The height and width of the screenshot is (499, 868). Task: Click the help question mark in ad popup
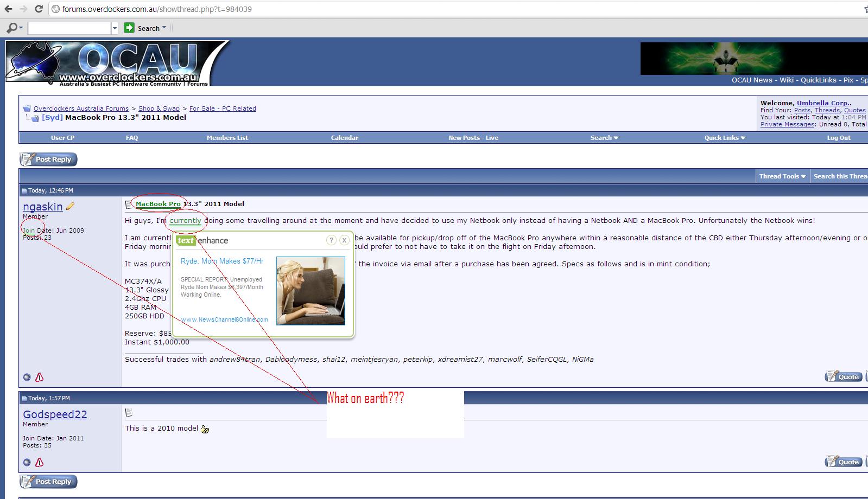click(x=331, y=240)
